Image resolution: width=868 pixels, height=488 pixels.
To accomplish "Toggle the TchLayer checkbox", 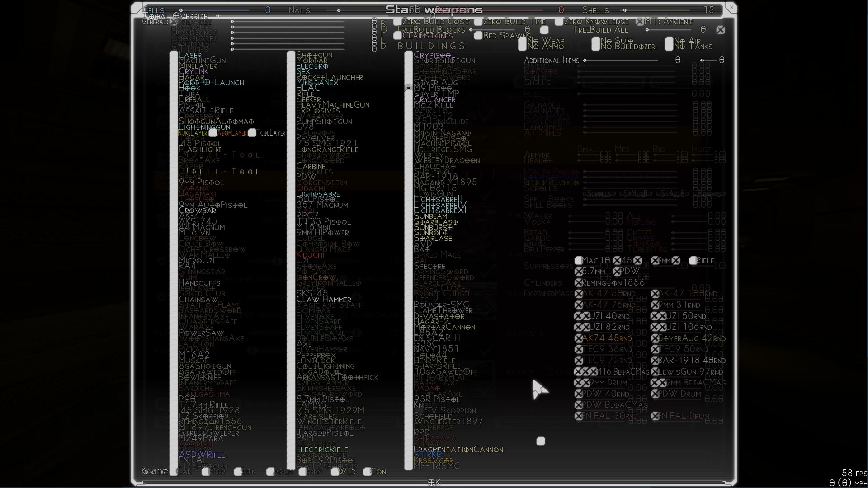I will 252,133.
